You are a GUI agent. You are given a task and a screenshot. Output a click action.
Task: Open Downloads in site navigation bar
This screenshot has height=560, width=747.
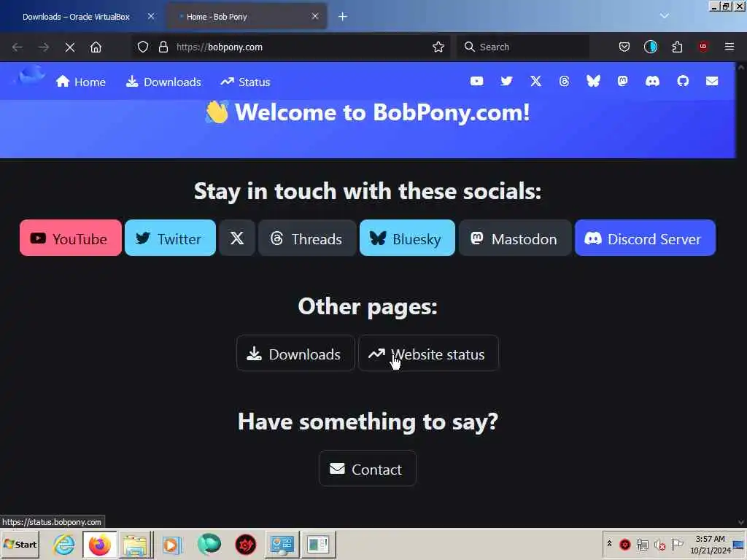point(163,82)
